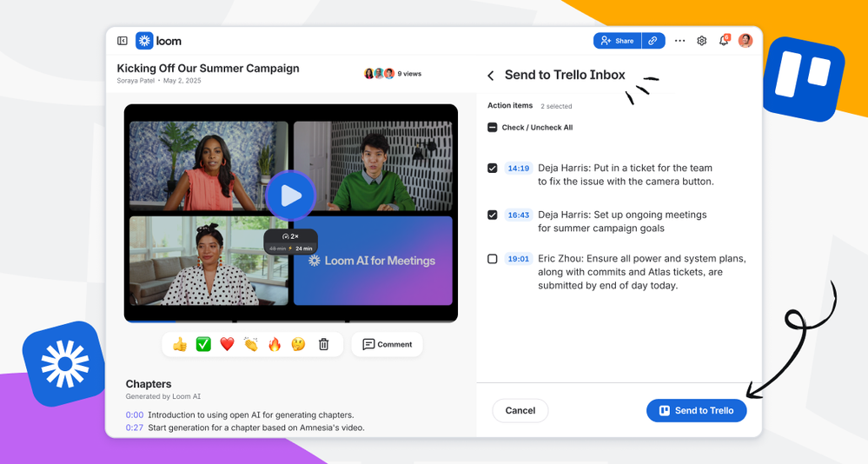This screenshot has height=464, width=868.
Task: Click the video title Kicking Off Our Summer Campaign
Action: point(209,68)
